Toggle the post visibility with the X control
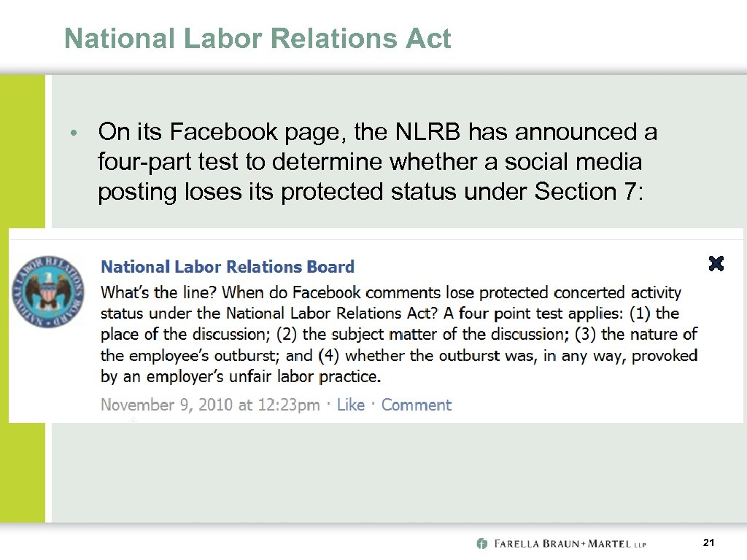The height and width of the screenshot is (560, 747). click(x=716, y=264)
